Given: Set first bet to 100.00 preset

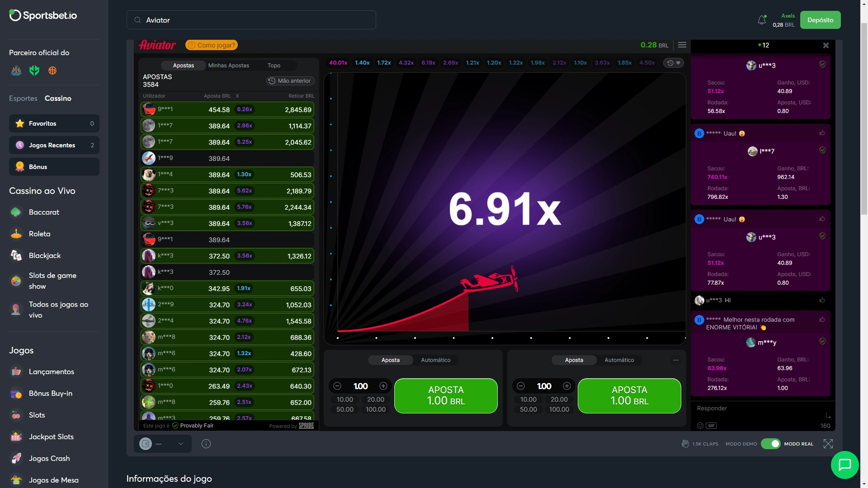Looking at the screenshot, I should (375, 409).
